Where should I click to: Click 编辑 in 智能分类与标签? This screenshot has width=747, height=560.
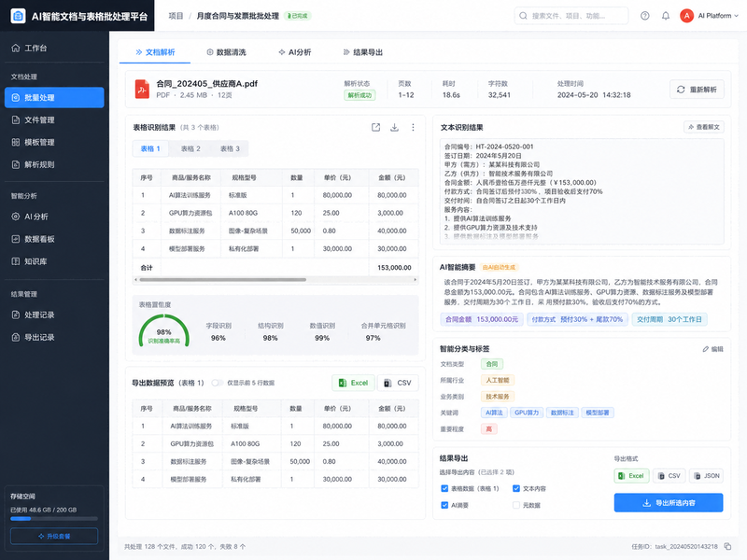click(712, 349)
